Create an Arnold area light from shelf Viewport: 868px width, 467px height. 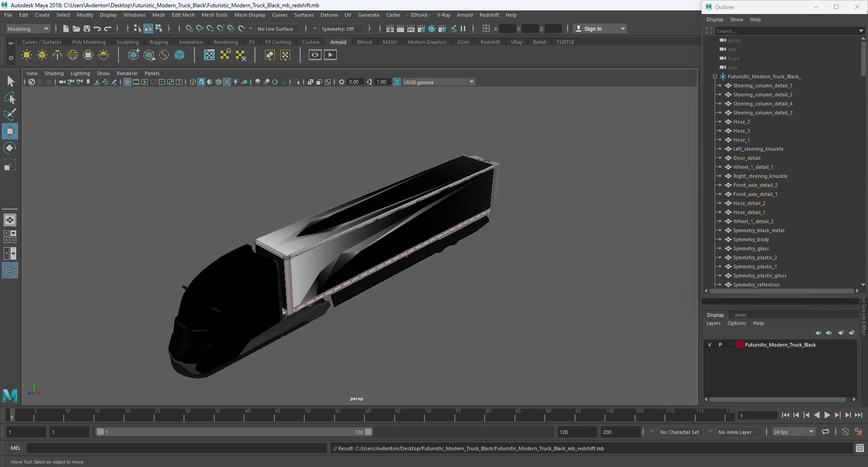coord(27,55)
